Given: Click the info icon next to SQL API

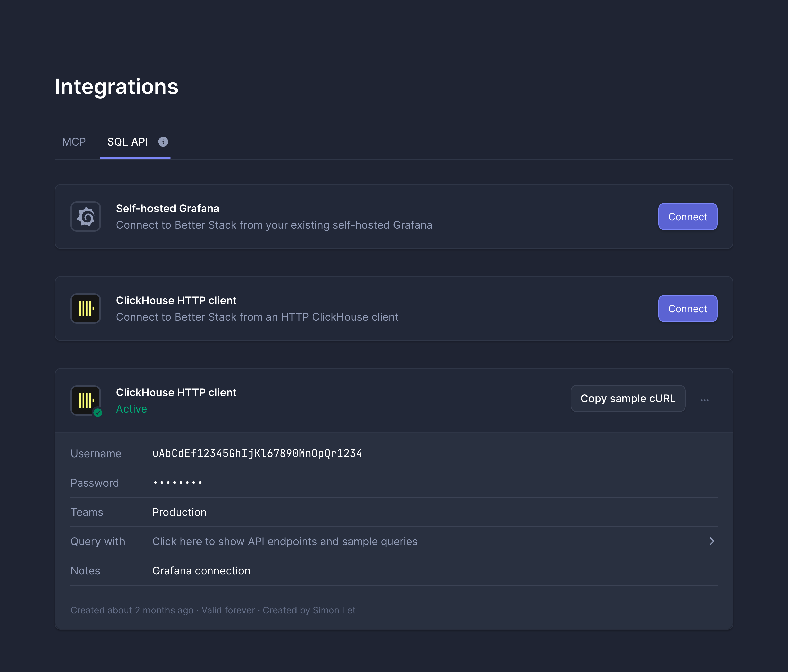Looking at the screenshot, I should (163, 142).
